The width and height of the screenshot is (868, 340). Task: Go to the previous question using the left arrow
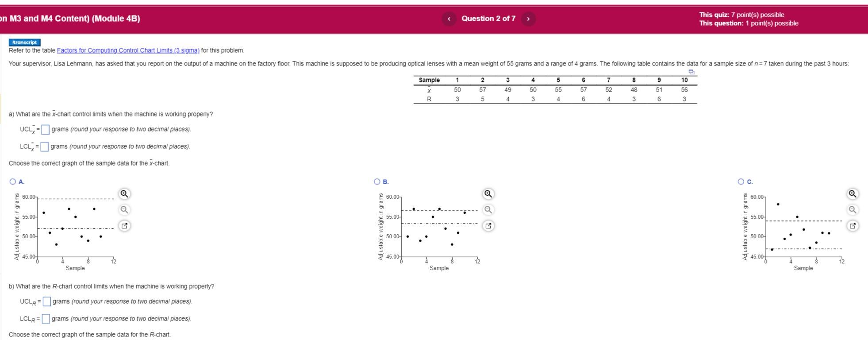coord(449,19)
